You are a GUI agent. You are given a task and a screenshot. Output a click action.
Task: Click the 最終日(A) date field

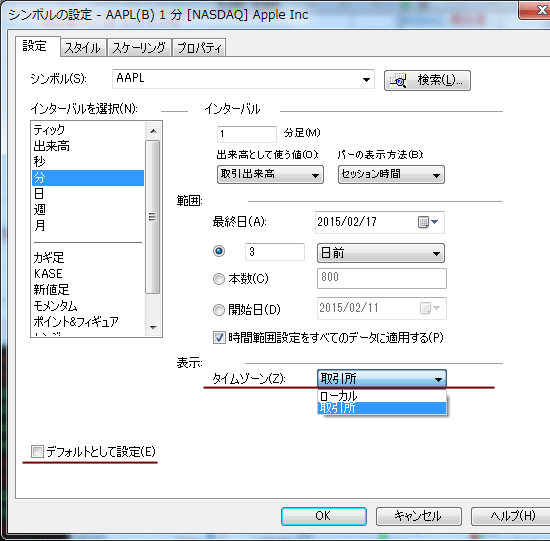(x=380, y=222)
